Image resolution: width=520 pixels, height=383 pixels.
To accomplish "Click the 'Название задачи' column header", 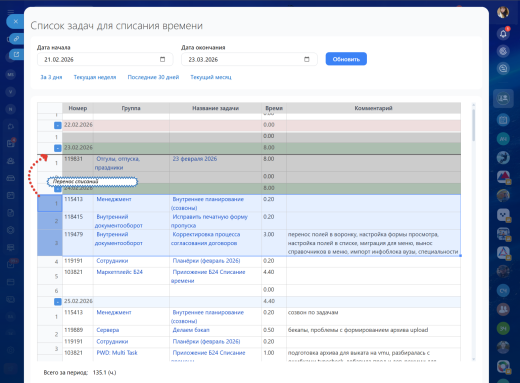I will tap(215, 108).
